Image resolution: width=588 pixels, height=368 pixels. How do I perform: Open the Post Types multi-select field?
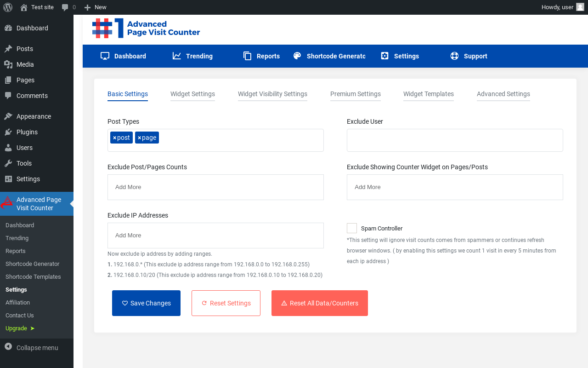pos(215,140)
